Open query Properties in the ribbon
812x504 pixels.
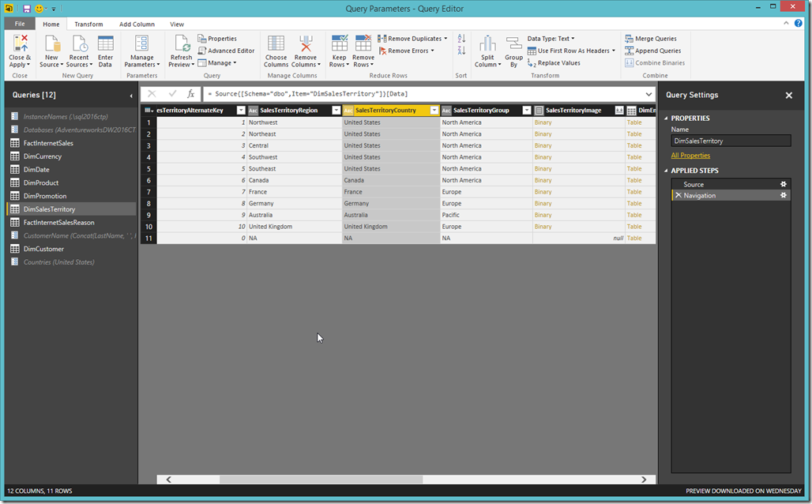coord(217,39)
